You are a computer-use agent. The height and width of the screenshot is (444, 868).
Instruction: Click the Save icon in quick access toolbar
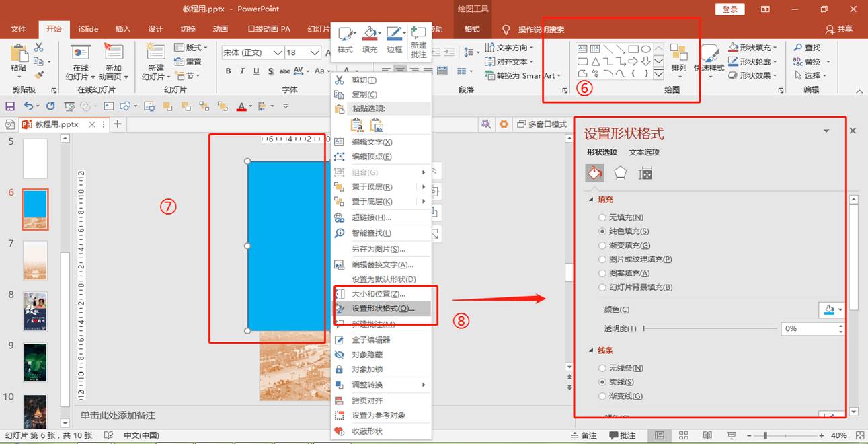click(x=10, y=106)
